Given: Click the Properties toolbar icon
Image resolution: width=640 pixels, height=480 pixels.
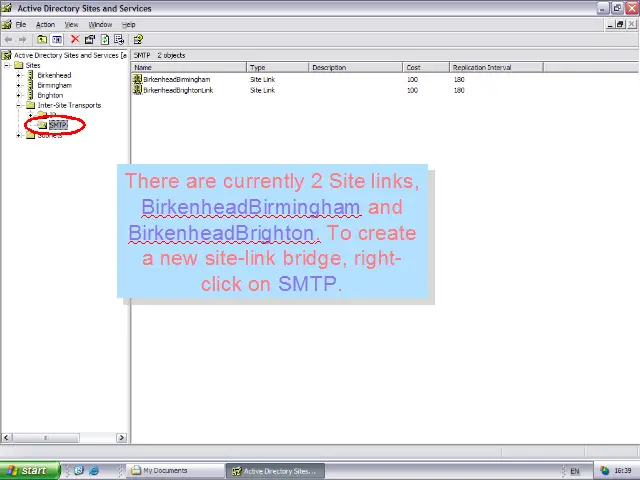Looking at the screenshot, I should pos(89,40).
